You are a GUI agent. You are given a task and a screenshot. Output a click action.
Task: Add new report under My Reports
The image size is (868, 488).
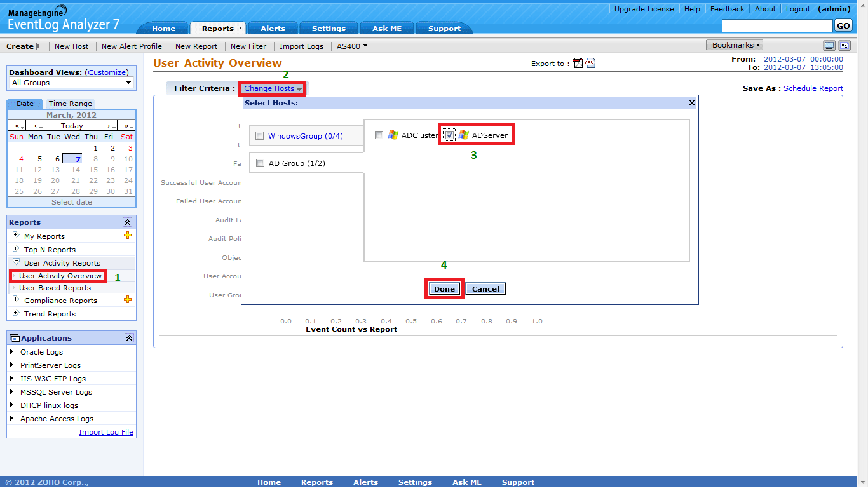128,236
